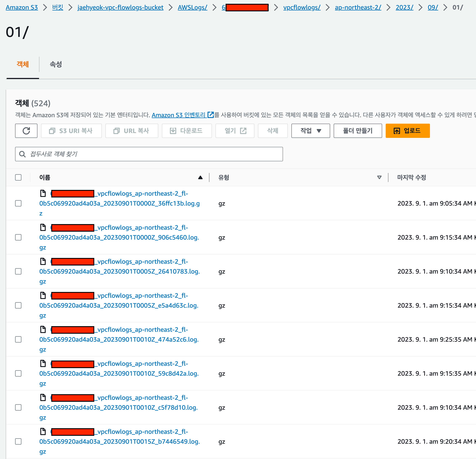Click the URL copy icon
Viewport: 476px width, 459px height.
117,131
